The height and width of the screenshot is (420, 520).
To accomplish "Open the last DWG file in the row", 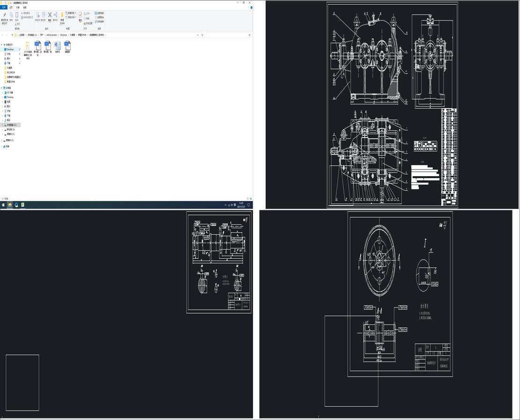I will pos(67,45).
